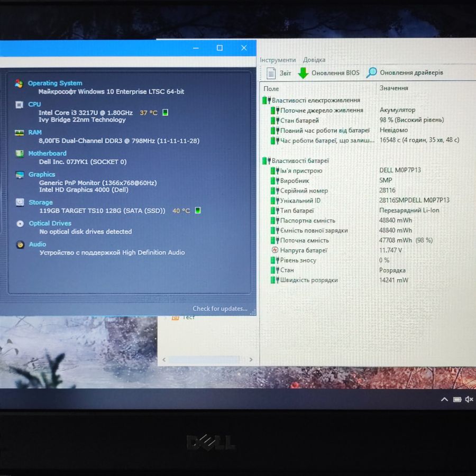The width and height of the screenshot is (476, 476).
Task: Click the horizontal scrollbar left arrow in tree panel
Action: point(164,360)
